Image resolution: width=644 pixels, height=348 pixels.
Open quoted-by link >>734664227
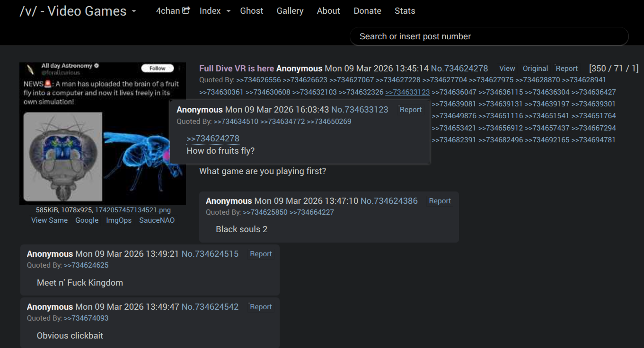(x=312, y=212)
